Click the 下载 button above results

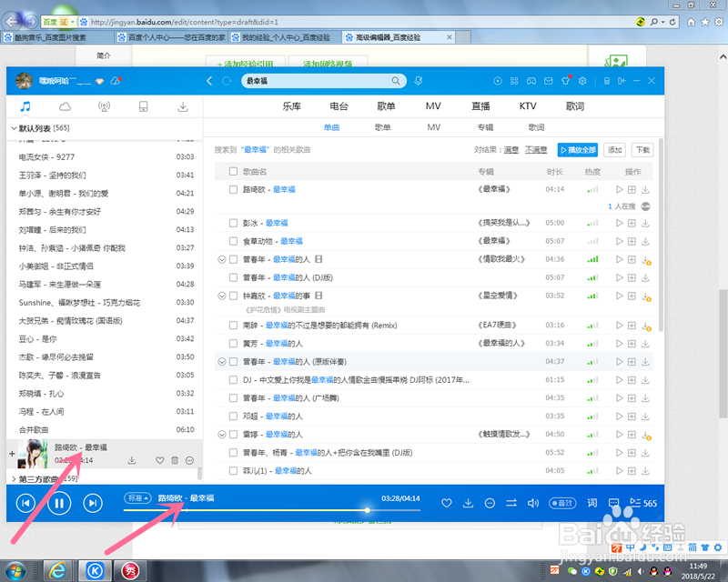point(642,150)
